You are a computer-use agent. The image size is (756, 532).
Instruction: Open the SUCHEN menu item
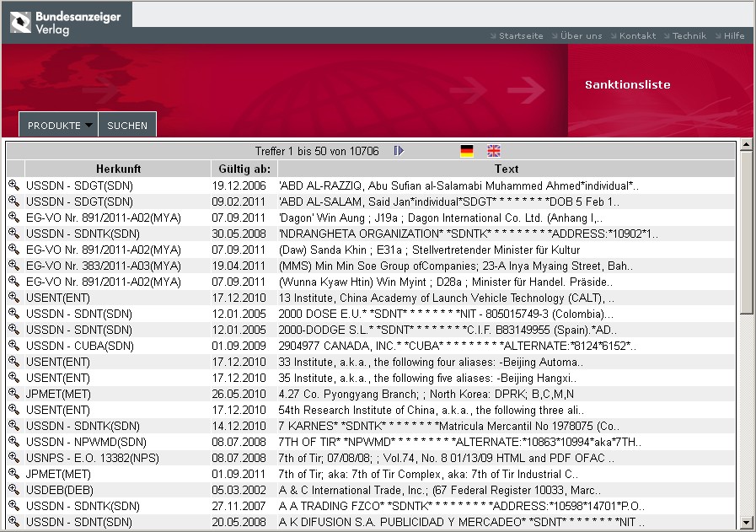click(127, 126)
